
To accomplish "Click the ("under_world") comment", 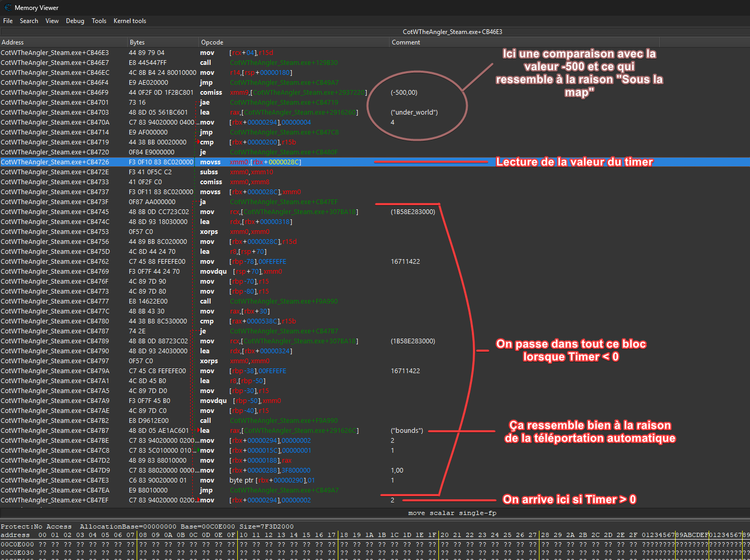I will click(x=414, y=113).
